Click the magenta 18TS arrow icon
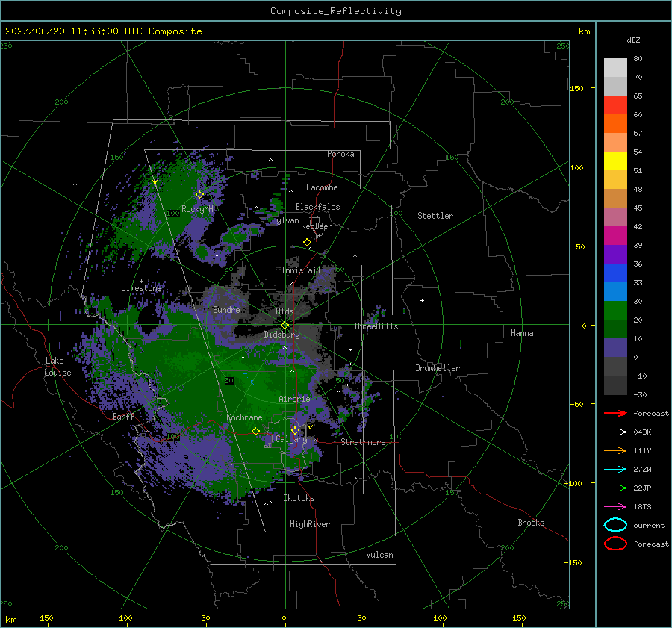This screenshot has height=628, width=672. click(615, 507)
